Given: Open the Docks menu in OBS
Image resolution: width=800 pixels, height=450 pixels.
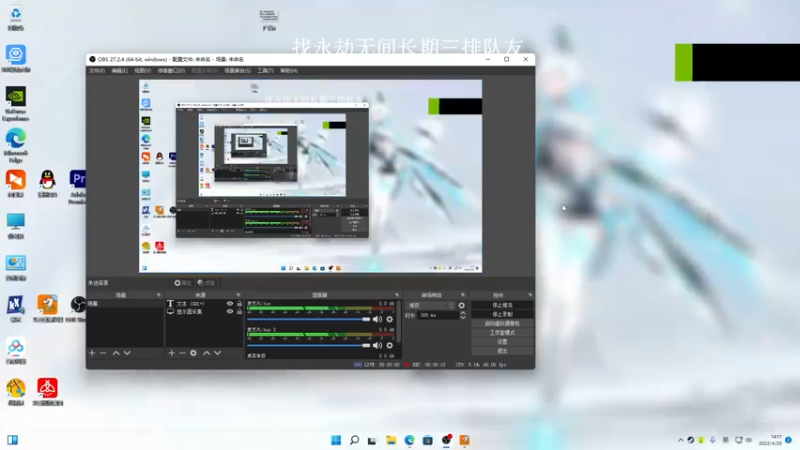Looking at the screenshot, I should coord(171,70).
